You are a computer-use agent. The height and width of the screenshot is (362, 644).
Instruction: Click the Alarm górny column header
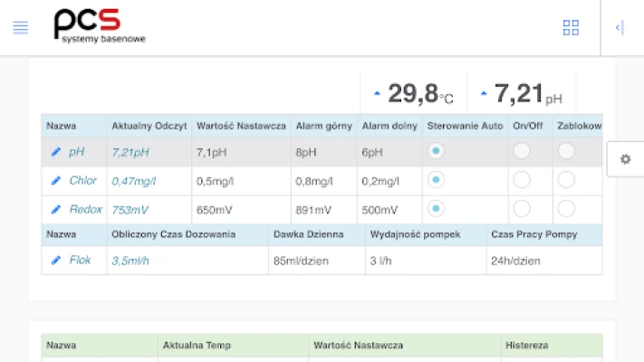tap(322, 126)
